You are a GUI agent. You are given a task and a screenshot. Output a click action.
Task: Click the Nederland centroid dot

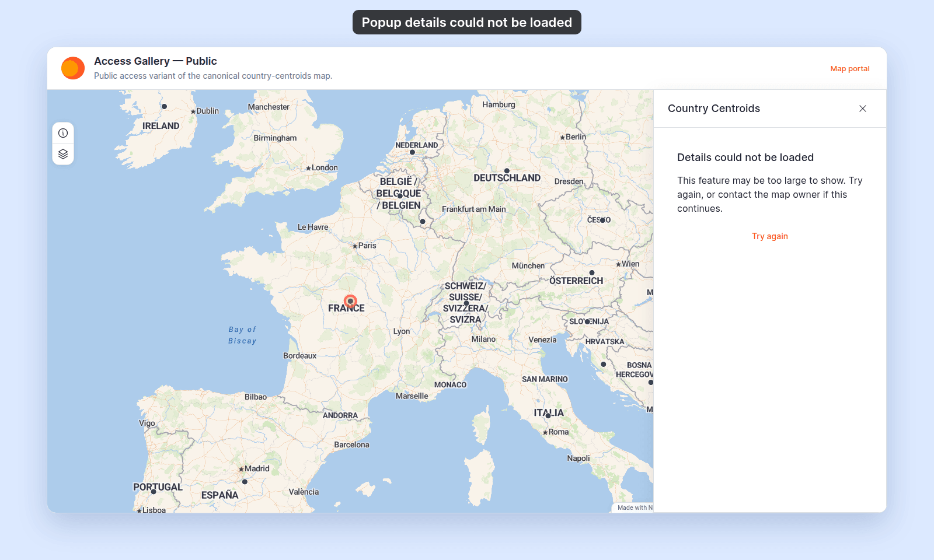coord(413,152)
